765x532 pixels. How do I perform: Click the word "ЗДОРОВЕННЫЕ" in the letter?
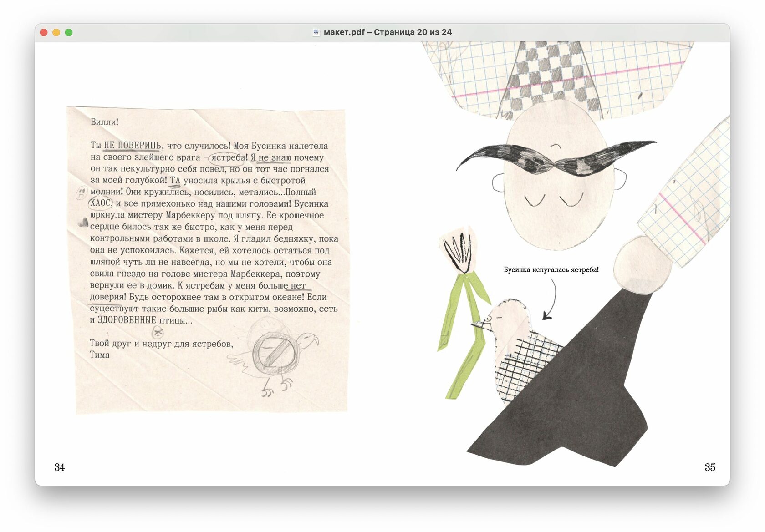click(127, 320)
